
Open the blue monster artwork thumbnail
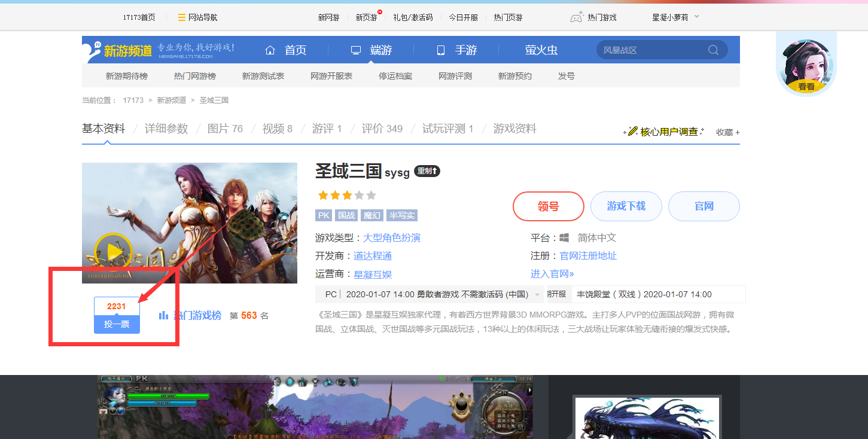tap(647, 418)
